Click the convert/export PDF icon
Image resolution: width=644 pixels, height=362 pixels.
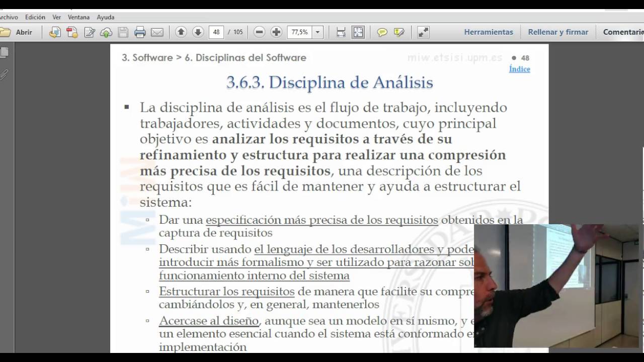72,32
